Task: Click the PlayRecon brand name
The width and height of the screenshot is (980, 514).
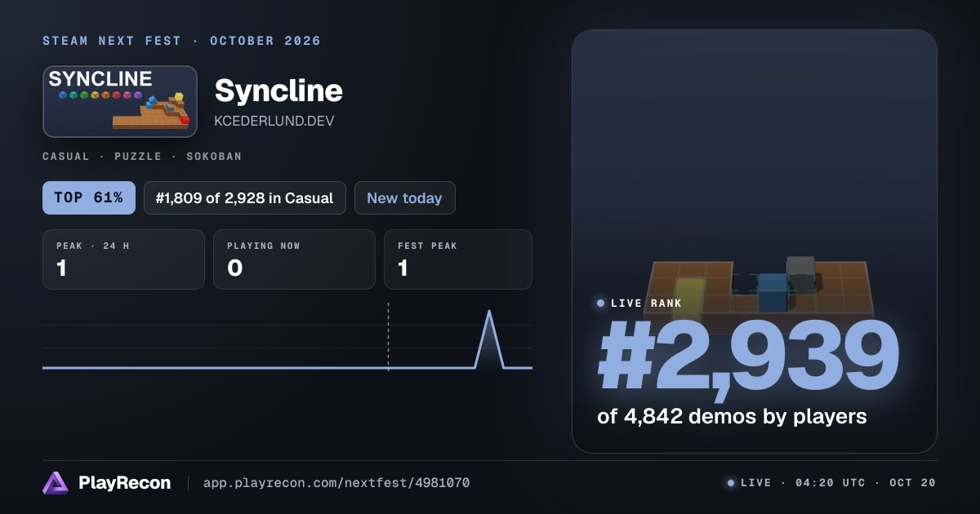Action: [x=124, y=483]
